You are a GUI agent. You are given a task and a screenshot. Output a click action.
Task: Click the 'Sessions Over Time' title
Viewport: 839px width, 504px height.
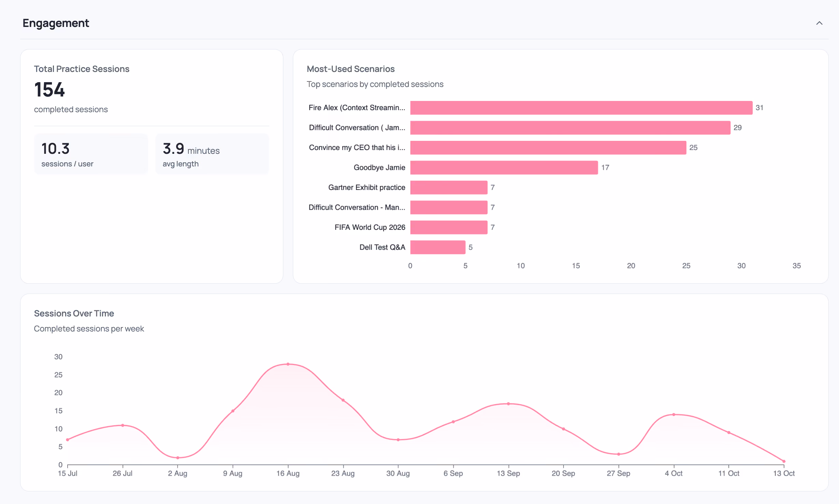tap(74, 313)
